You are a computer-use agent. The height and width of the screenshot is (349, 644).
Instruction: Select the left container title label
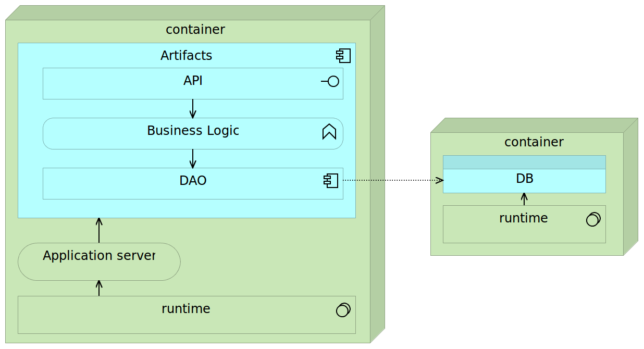pyautogui.click(x=195, y=29)
